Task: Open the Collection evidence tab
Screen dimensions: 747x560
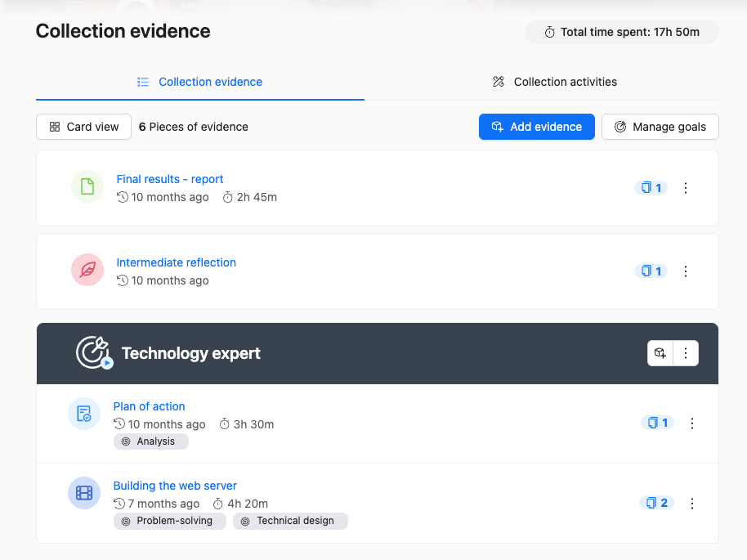Action: pyautogui.click(x=199, y=82)
